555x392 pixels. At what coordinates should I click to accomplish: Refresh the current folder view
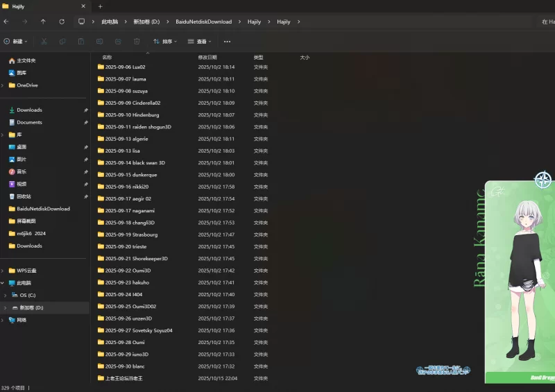pos(62,22)
